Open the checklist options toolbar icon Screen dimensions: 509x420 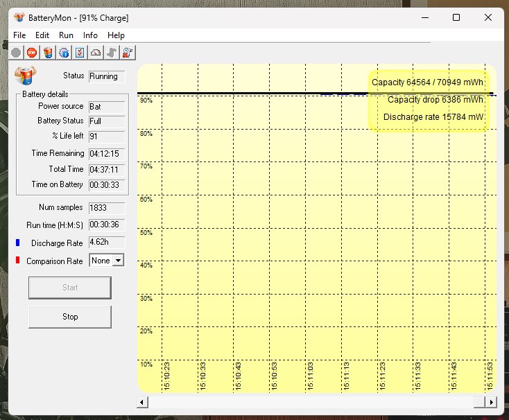[x=80, y=53]
